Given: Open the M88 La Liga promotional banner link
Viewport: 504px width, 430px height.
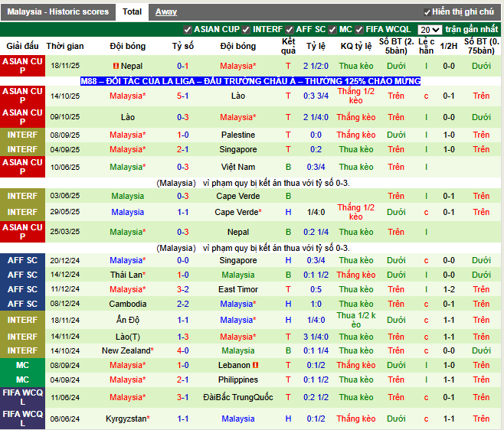Looking at the screenshot, I should coord(250,81).
